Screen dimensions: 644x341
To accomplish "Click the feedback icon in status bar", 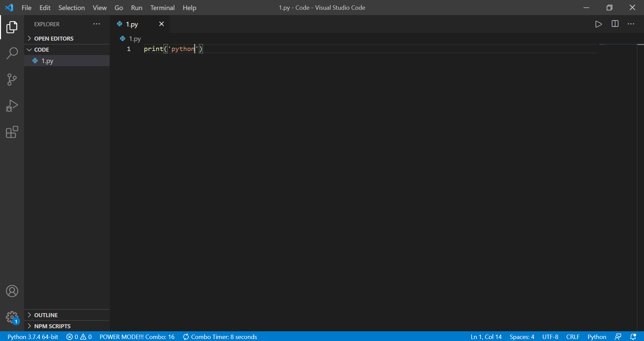I will tap(618, 337).
